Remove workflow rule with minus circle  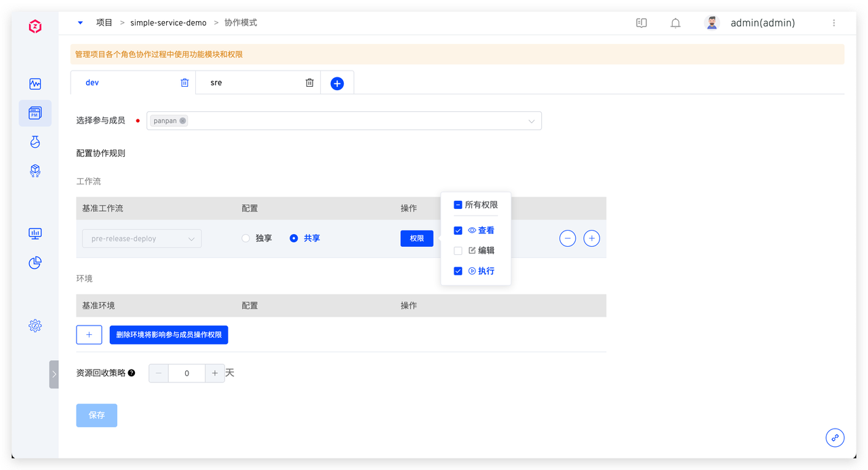coord(568,239)
